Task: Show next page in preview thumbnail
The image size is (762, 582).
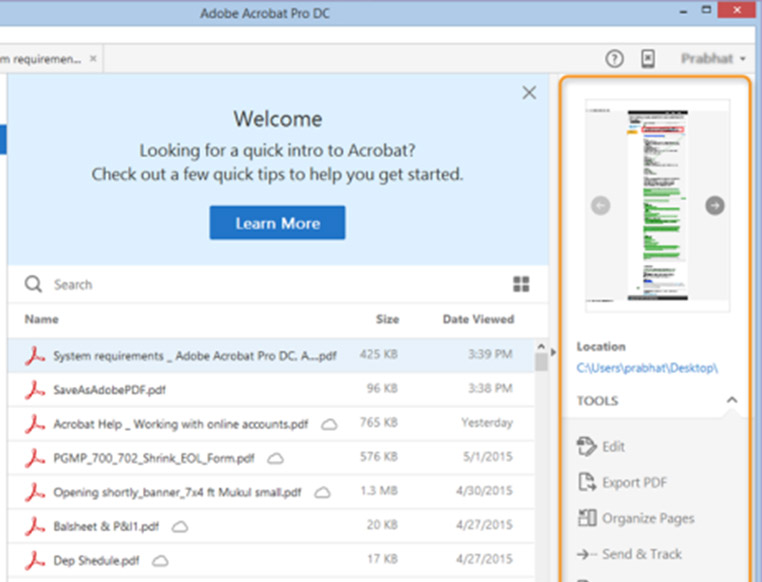Action: tap(714, 205)
